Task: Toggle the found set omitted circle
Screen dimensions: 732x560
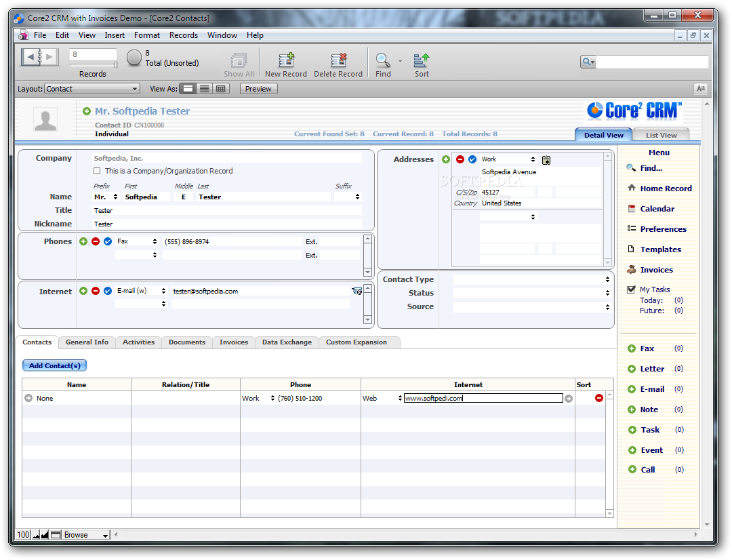Action: click(x=134, y=58)
